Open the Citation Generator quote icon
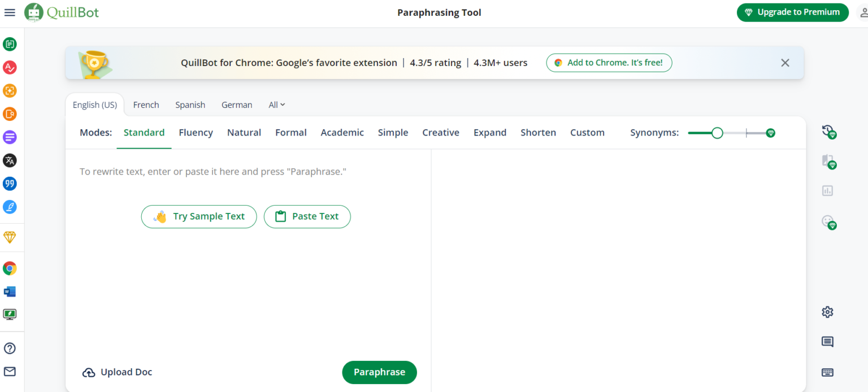 click(x=10, y=184)
